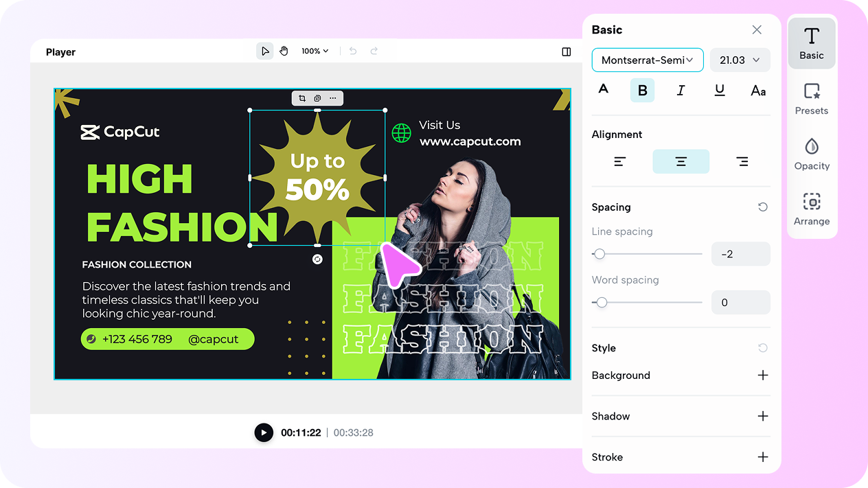This screenshot has height=488, width=868.
Task: Toggle italic formatting
Action: pos(681,90)
